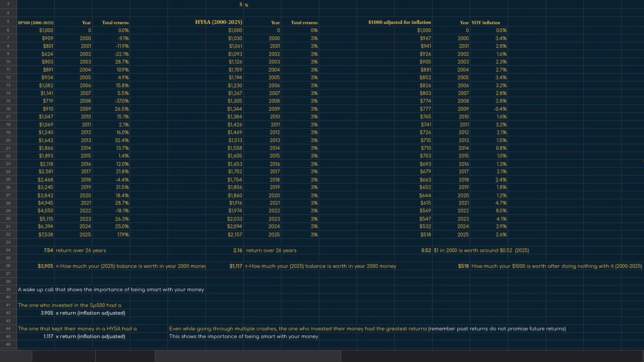Viewport: 644px width, 362px height.
Task: Select row header 5
Action: pos(8,22)
